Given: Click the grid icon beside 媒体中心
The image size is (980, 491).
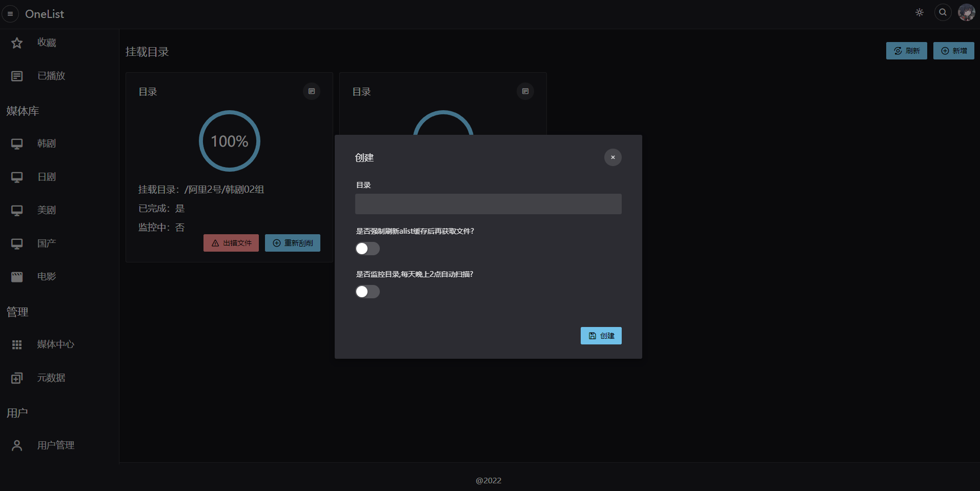Looking at the screenshot, I should (x=17, y=345).
